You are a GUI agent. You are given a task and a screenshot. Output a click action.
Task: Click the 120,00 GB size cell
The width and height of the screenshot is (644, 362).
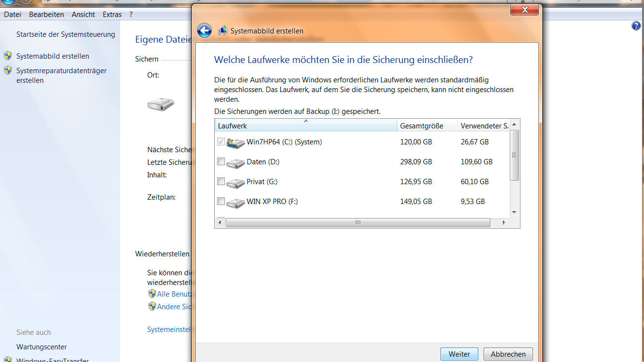[x=416, y=142]
